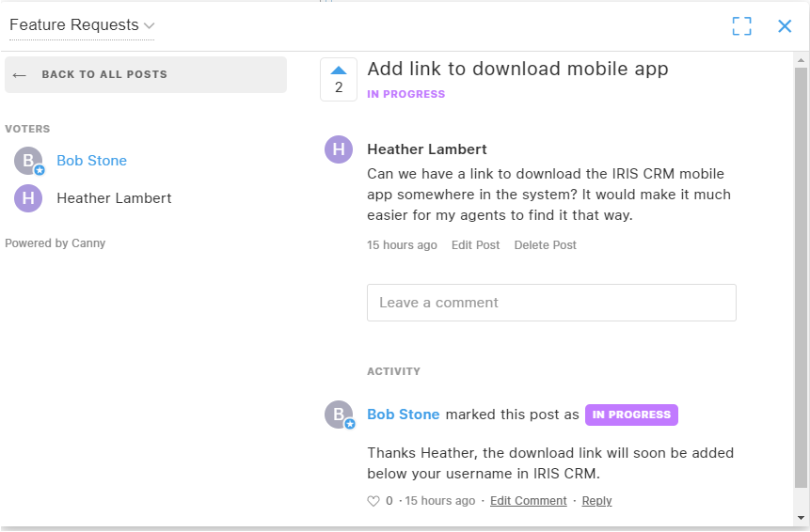810x532 pixels.
Task: Open Bob Stone's voter profile link
Action: [x=91, y=161]
